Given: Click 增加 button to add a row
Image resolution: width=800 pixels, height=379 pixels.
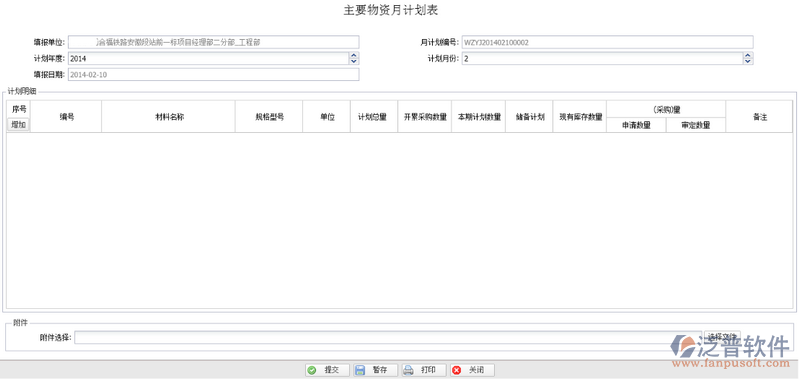Looking at the screenshot, I should pos(19,124).
